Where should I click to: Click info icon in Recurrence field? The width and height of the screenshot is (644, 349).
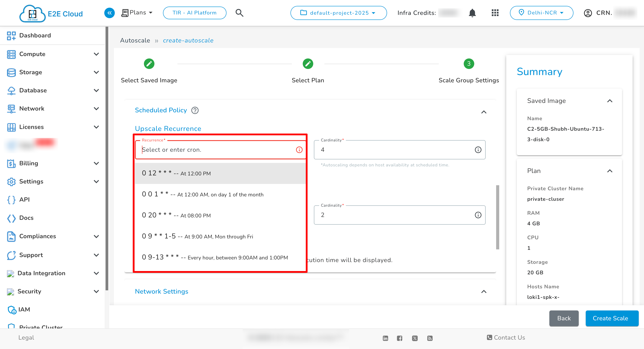299,150
